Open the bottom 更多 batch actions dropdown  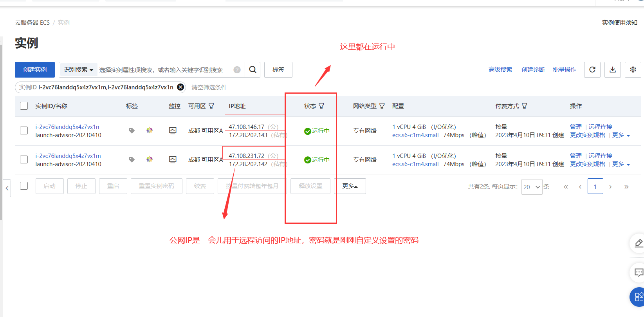(350, 186)
